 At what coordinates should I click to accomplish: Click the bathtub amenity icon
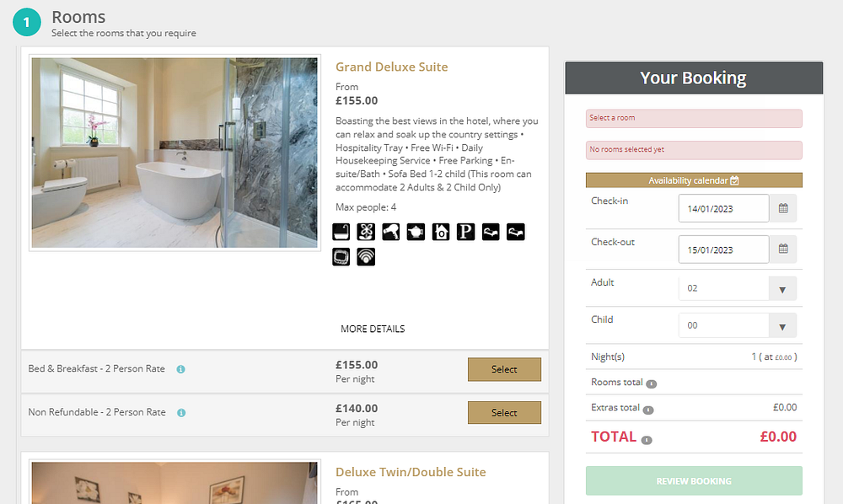(341, 232)
